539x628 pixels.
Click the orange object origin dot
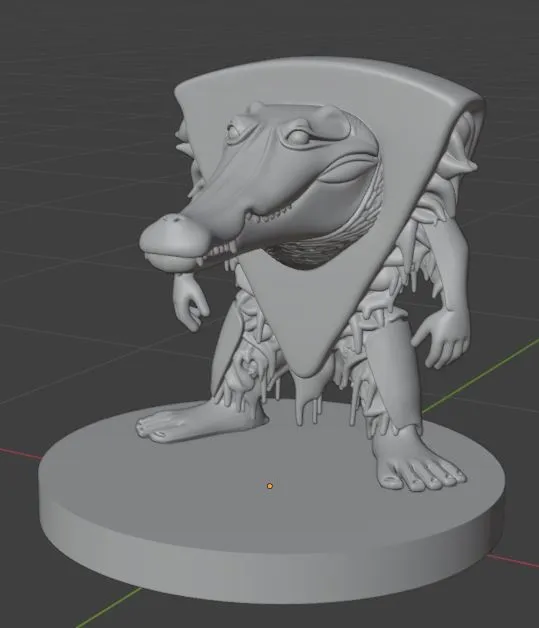click(270, 486)
